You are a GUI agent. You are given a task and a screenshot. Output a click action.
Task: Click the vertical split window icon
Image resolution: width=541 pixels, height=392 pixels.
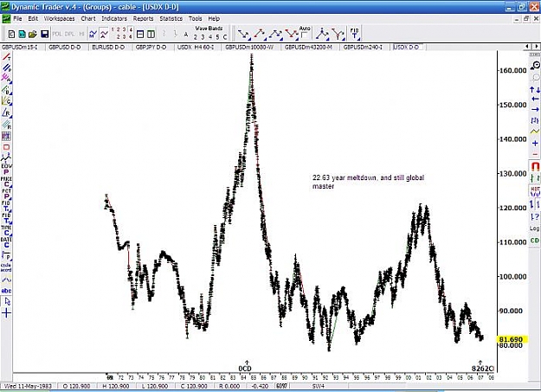point(151,34)
